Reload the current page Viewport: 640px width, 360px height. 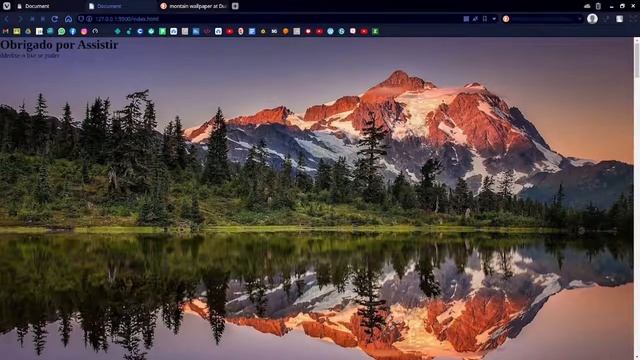55,19
